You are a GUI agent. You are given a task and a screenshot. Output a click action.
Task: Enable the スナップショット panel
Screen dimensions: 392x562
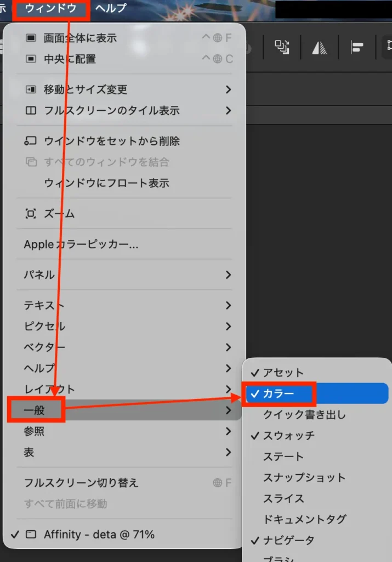(x=317, y=477)
